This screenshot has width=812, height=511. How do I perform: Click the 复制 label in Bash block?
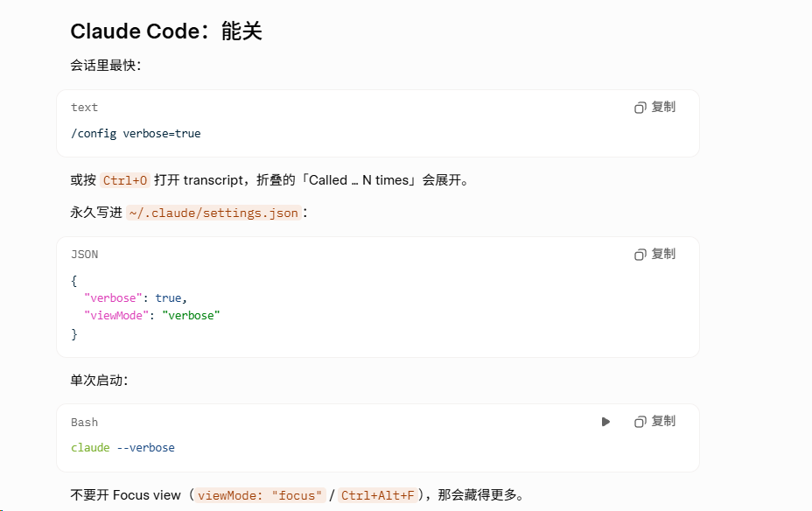[663, 421]
